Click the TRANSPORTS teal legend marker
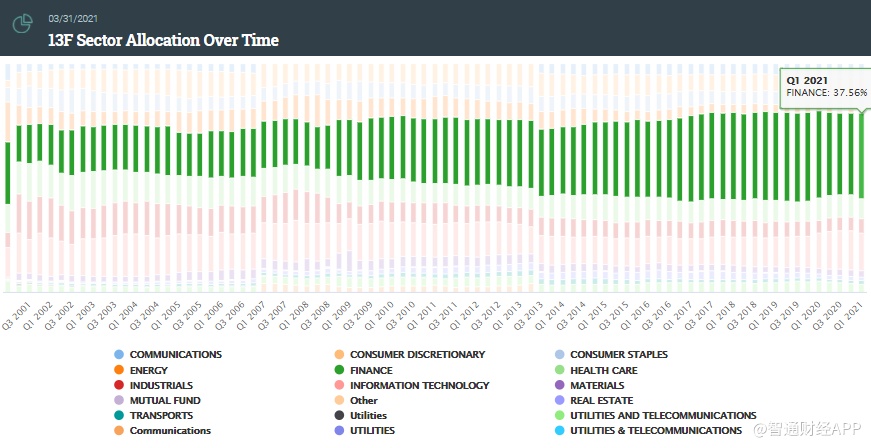 click(118, 415)
